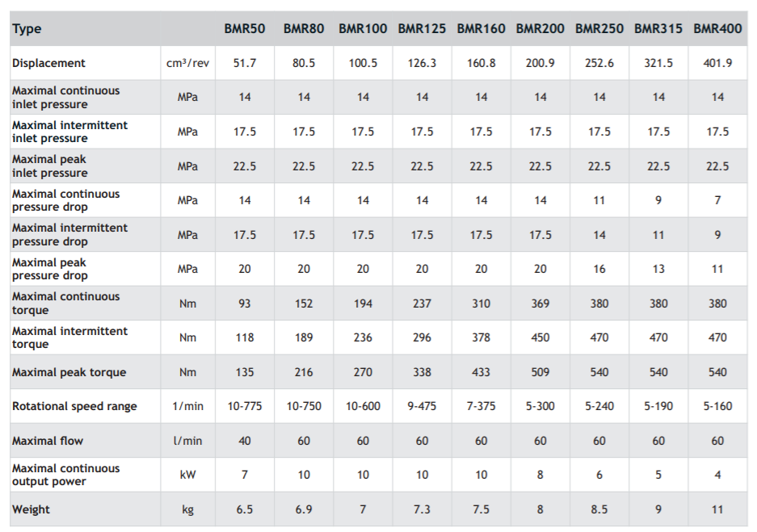Select the 126.3 displacement value

point(422,63)
